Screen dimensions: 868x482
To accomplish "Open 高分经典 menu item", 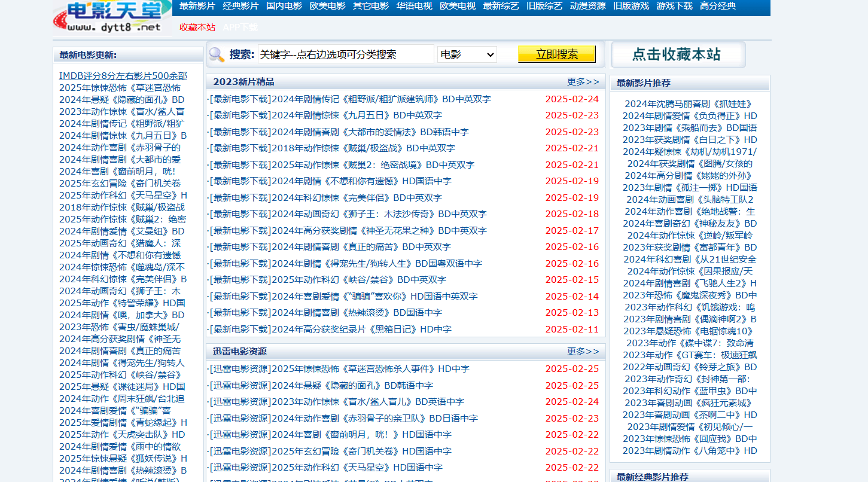I will (718, 6).
